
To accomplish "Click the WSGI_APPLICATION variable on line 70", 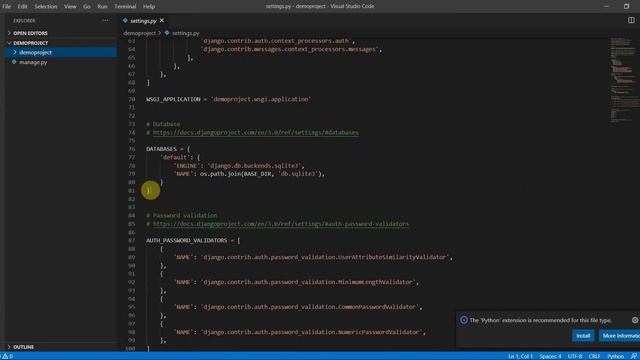I will pos(173,99).
